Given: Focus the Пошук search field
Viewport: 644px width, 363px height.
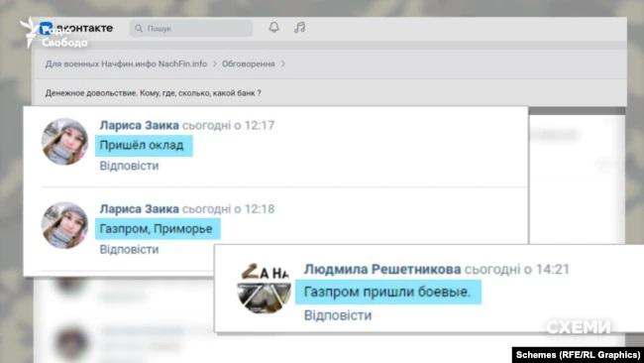Looking at the screenshot, I should tap(191, 29).
